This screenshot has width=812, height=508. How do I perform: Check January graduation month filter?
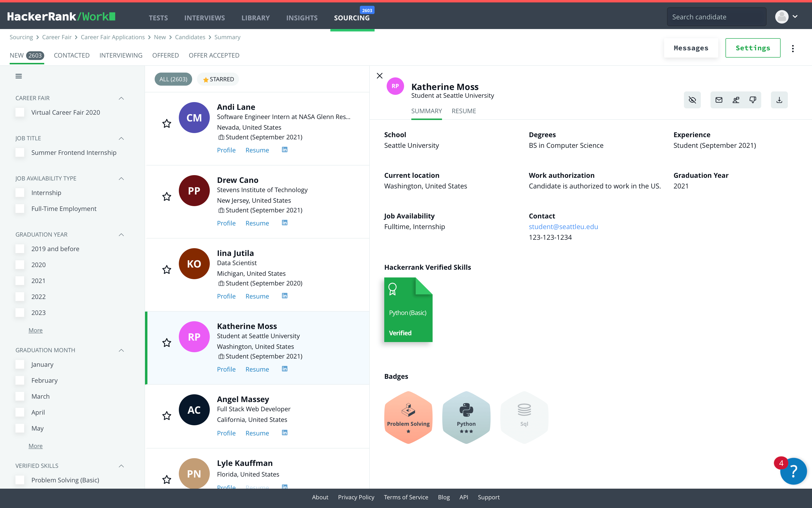pos(20,365)
